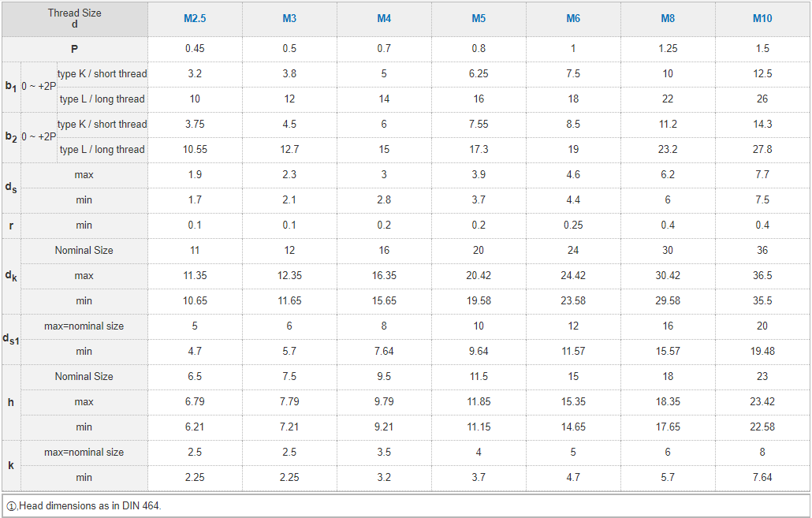The height and width of the screenshot is (518, 812).
Task: Click the 11.2 short thread value for M8
Action: [x=668, y=125]
